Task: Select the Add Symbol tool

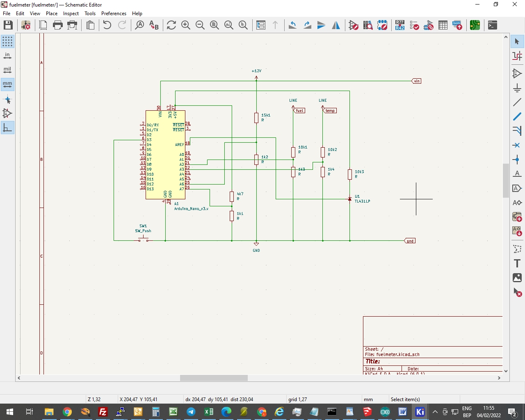Action: tap(517, 74)
